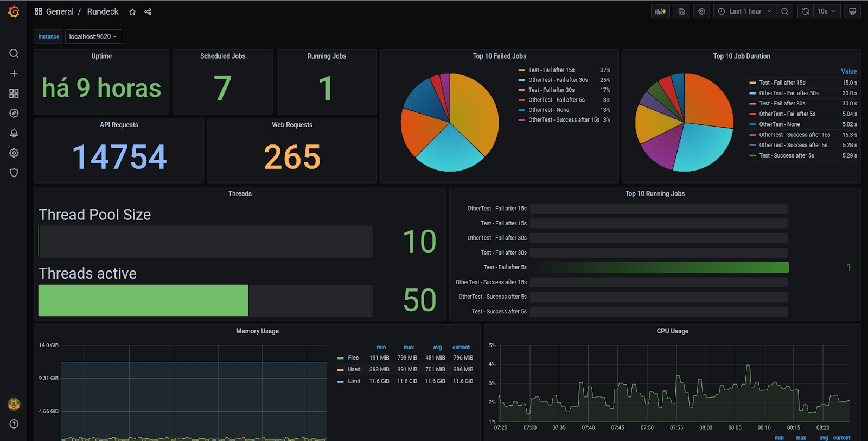
Task: Click the Add panel icon
Action: [660, 11]
